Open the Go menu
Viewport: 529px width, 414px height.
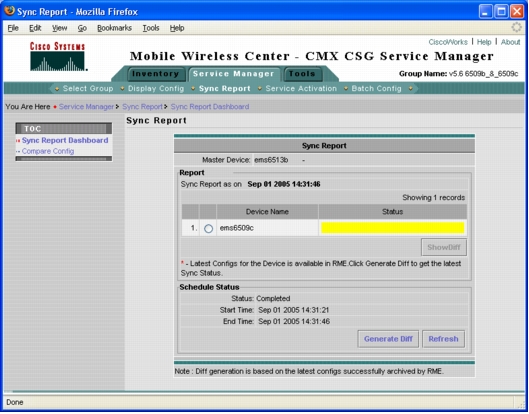point(82,28)
